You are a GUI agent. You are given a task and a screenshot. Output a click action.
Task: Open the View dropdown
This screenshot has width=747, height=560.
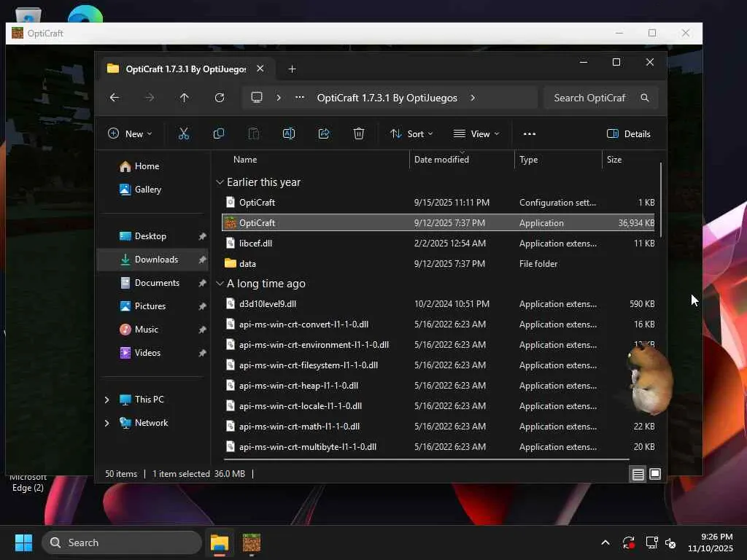pos(476,134)
